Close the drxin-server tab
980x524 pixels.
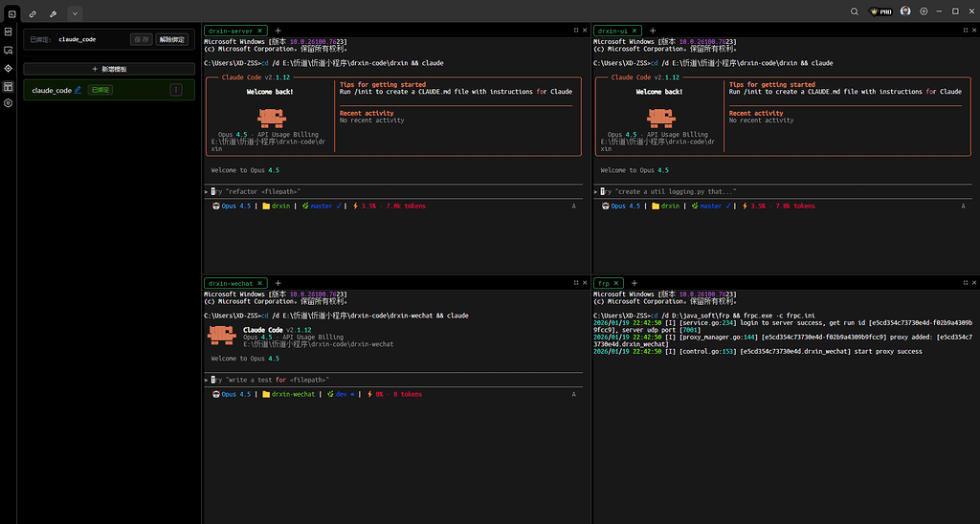pos(260,31)
